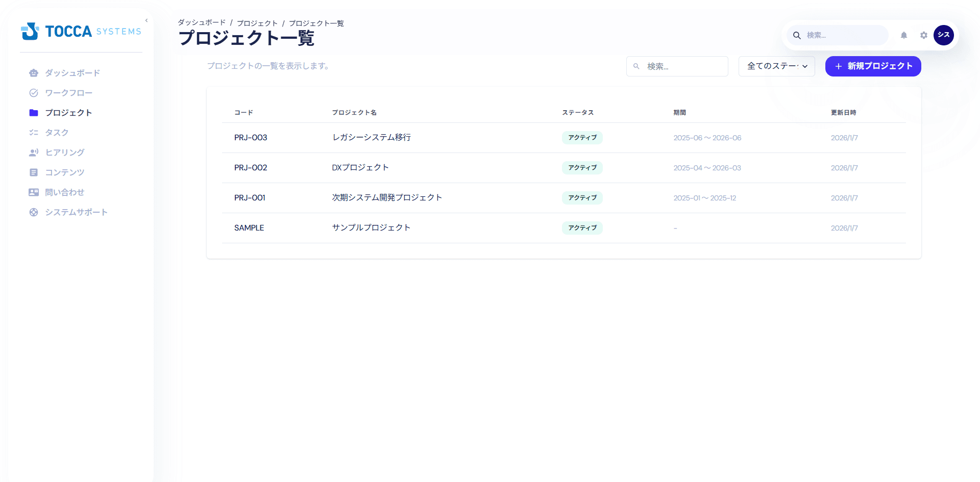Open the ヒアリング people icon
The height and width of the screenshot is (482, 980).
(x=34, y=152)
